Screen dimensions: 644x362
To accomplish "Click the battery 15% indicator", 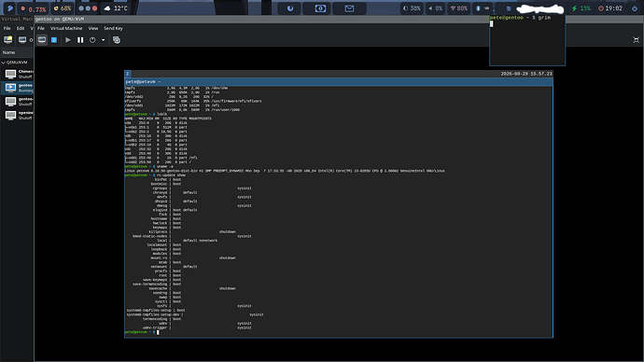I will [581, 8].
